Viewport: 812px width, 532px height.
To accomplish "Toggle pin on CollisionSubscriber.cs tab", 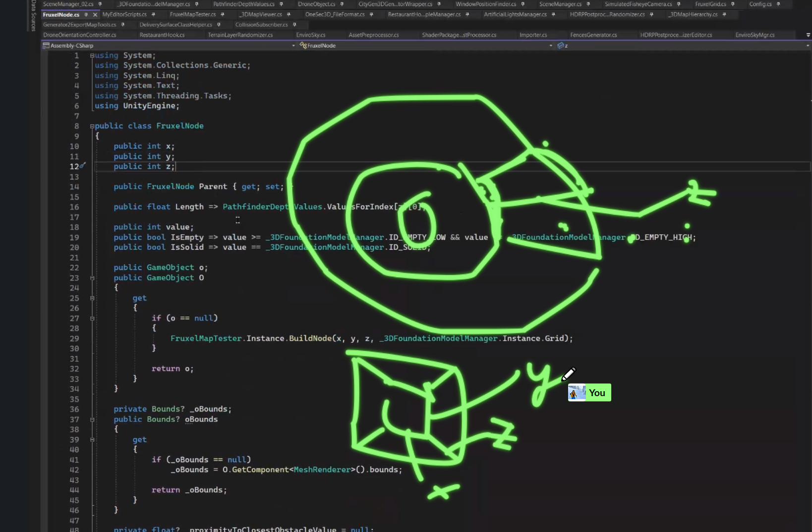I will click(294, 25).
